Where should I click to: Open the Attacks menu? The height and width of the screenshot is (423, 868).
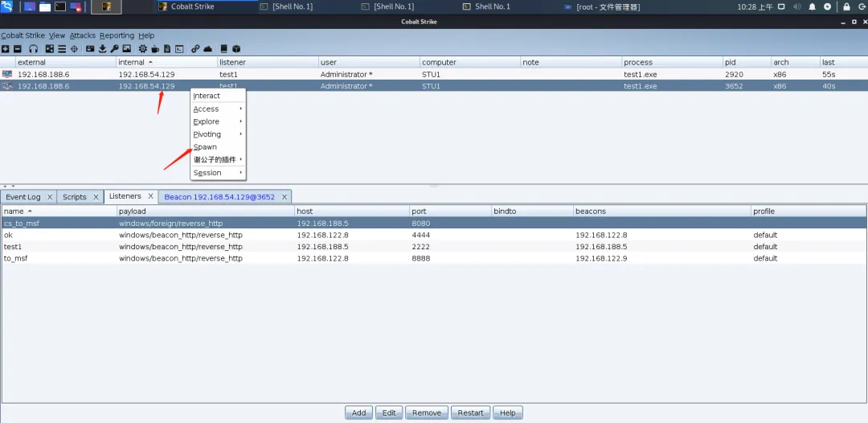83,35
